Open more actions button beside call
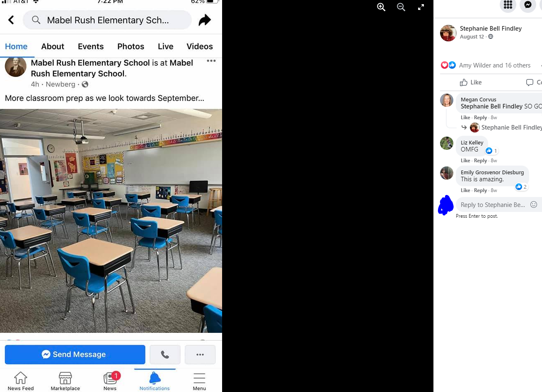Viewport: 542px width, 392px height. [x=200, y=355]
